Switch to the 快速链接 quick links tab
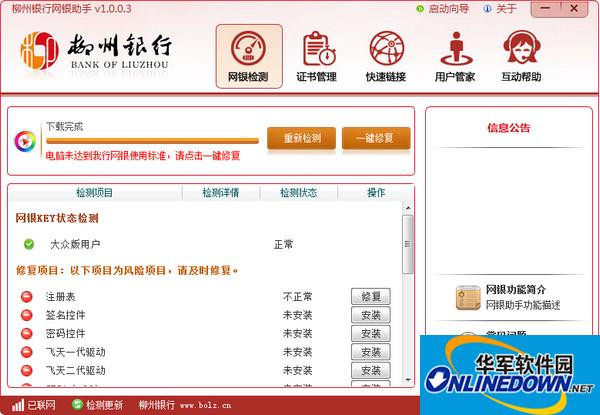 [386, 56]
